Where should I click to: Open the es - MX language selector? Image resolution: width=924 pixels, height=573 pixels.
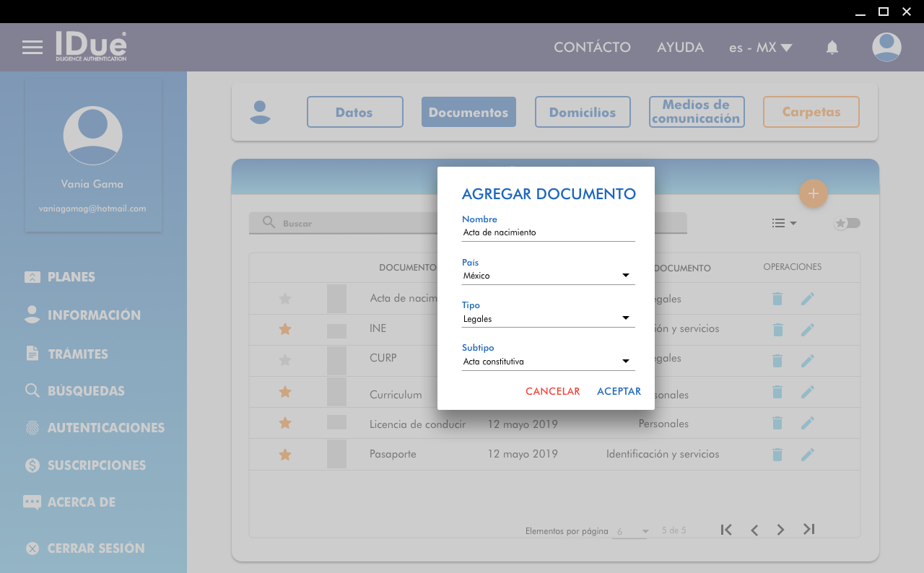pyautogui.click(x=760, y=48)
